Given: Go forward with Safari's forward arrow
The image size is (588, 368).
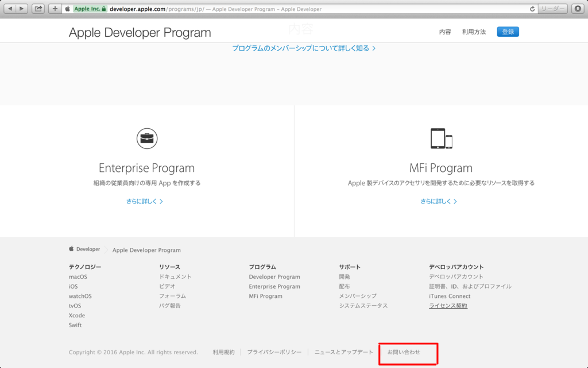Looking at the screenshot, I should [22, 9].
